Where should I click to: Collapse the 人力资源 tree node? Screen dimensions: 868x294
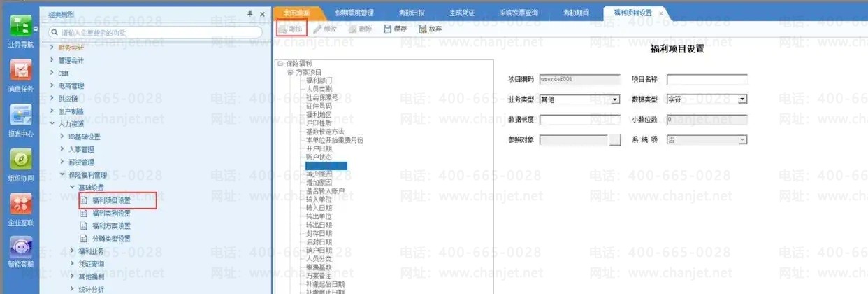[52, 124]
